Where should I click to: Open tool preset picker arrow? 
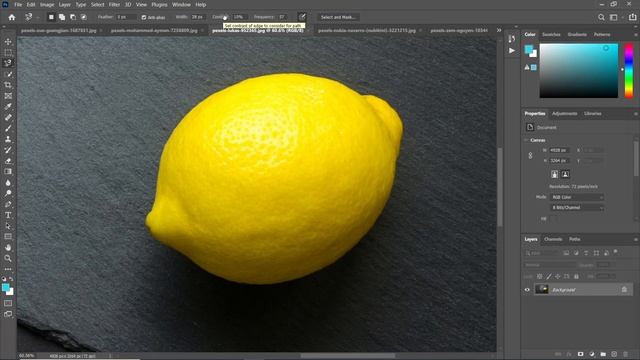pos(38,17)
